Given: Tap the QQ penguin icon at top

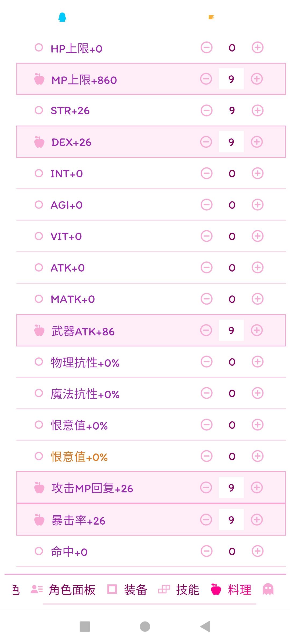Looking at the screenshot, I should [62, 17].
